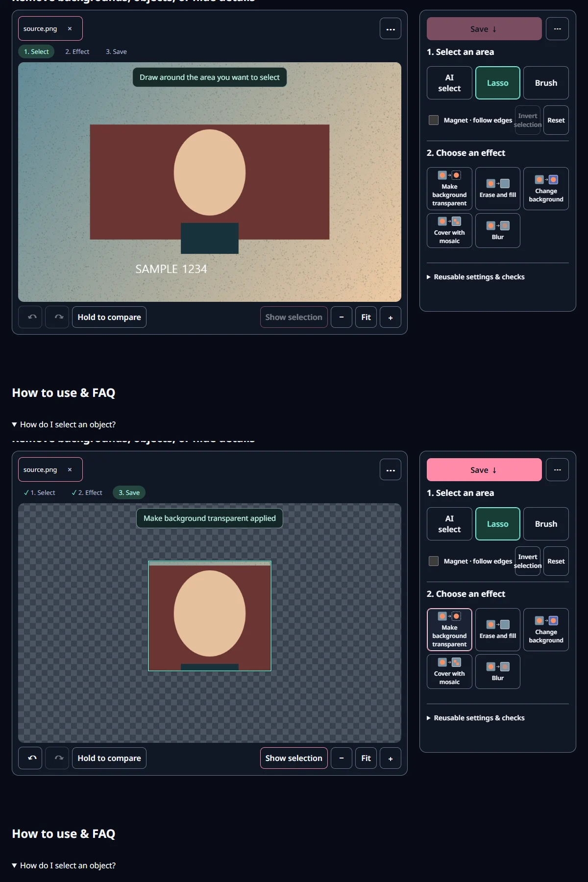Return to step 2. Effect in lower editor

[87, 492]
